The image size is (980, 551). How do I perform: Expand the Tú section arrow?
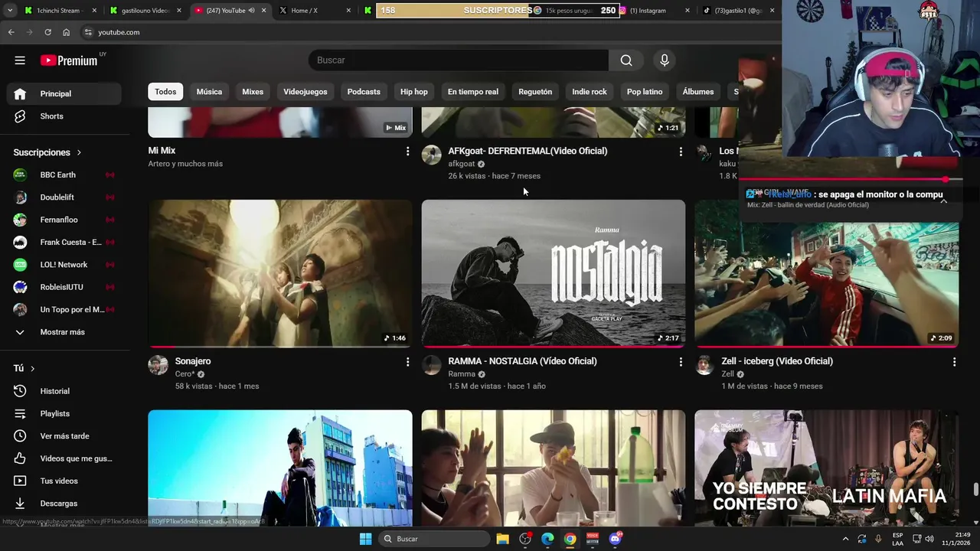[32, 369]
